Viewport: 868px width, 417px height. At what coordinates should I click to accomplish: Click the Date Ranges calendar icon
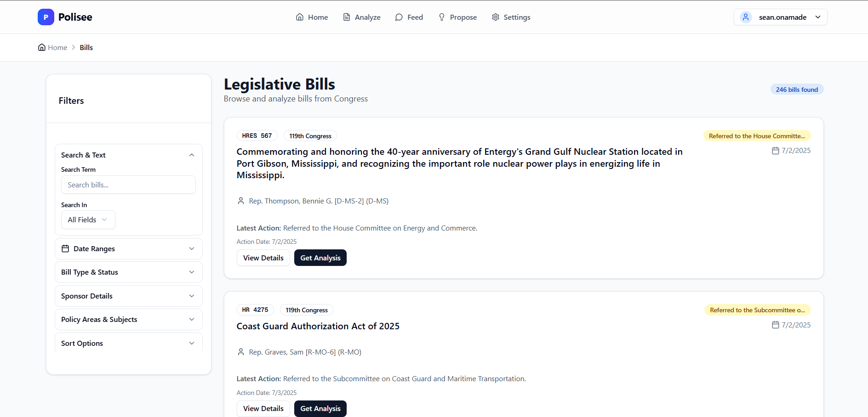[x=65, y=248]
